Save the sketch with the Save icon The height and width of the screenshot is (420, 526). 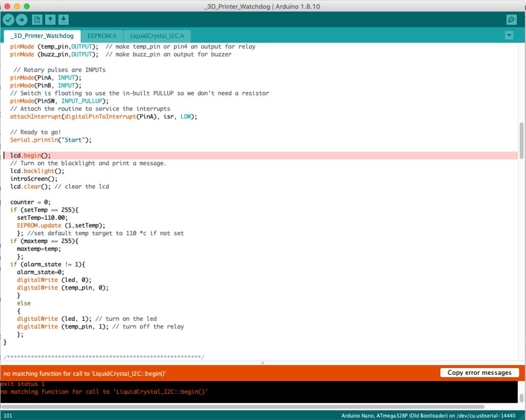point(63,20)
